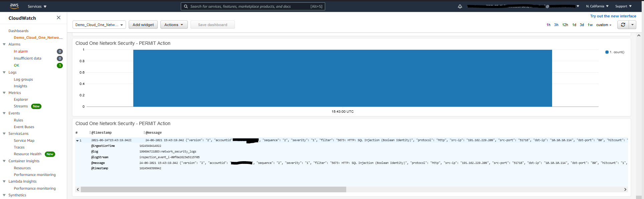Click the inspection_event log stream value

(169, 157)
